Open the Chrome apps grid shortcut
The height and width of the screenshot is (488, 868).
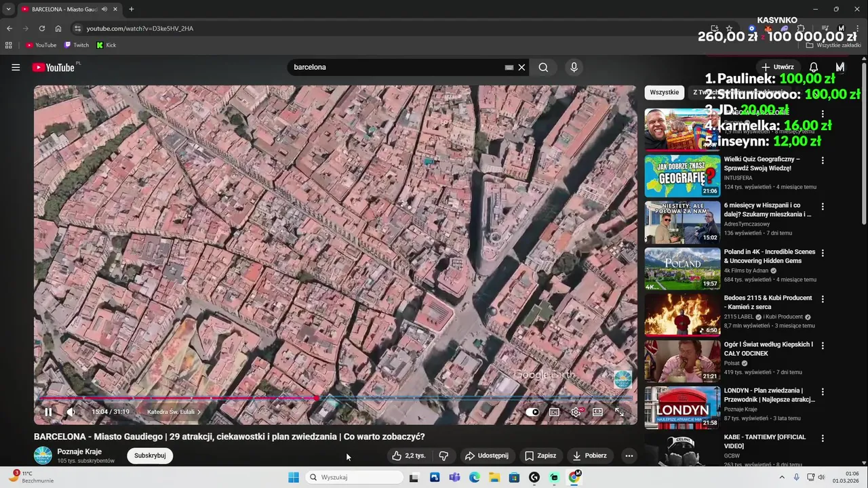coord(9,45)
